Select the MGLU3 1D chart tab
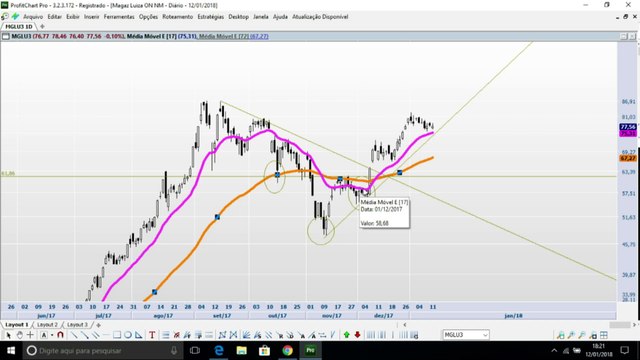 coord(19,27)
